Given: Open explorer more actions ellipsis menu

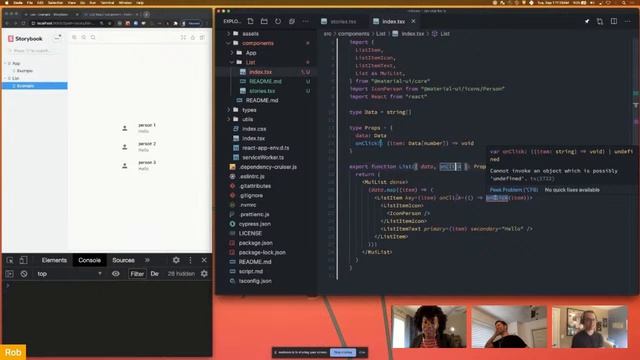Looking at the screenshot, I should 305,21.
